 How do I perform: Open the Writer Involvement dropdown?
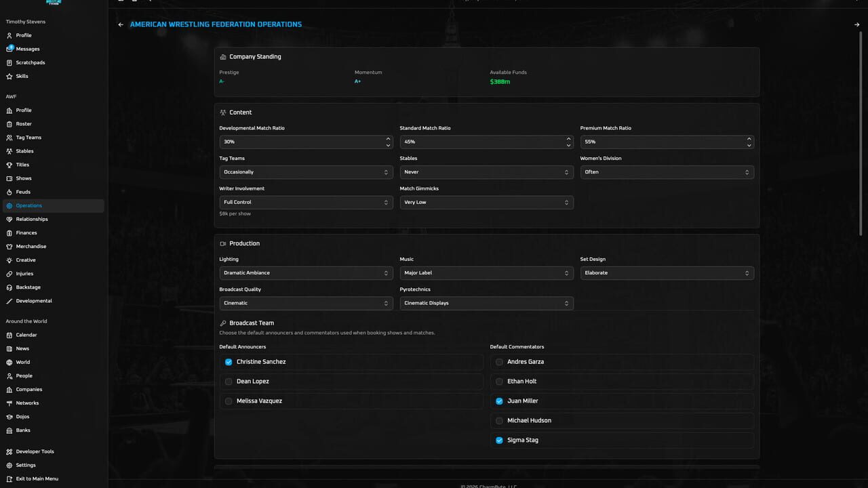306,202
